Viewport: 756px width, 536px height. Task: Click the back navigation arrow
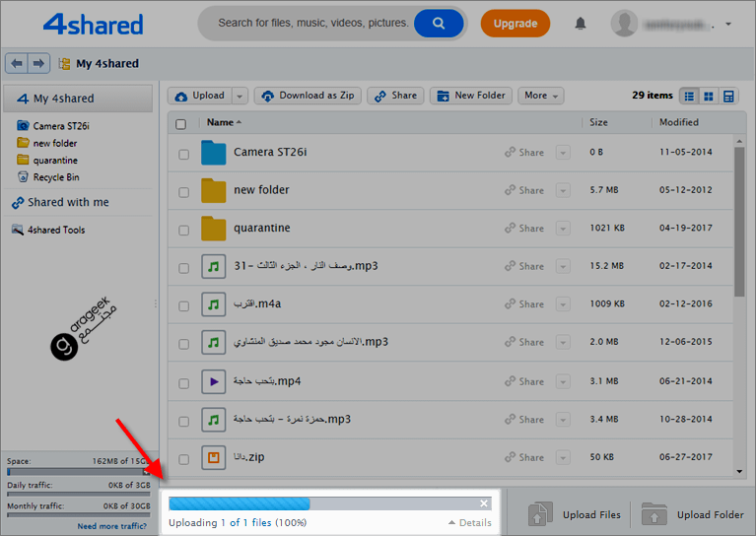point(16,63)
